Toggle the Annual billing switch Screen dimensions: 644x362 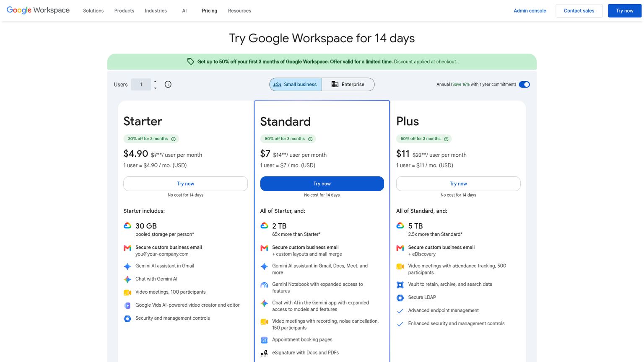pyautogui.click(x=524, y=84)
